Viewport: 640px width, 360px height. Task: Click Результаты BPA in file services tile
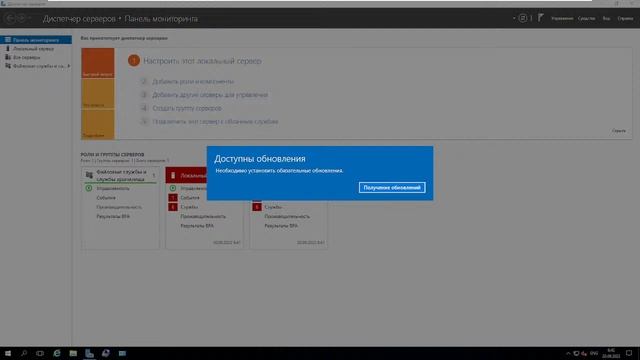(x=113, y=216)
